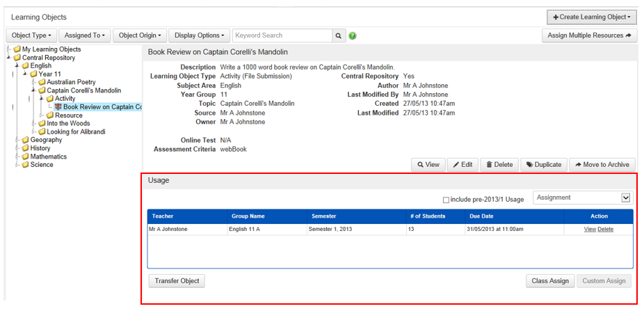Click the Book Review learning object icon
Viewport: 644px width, 320px height.
click(x=58, y=107)
